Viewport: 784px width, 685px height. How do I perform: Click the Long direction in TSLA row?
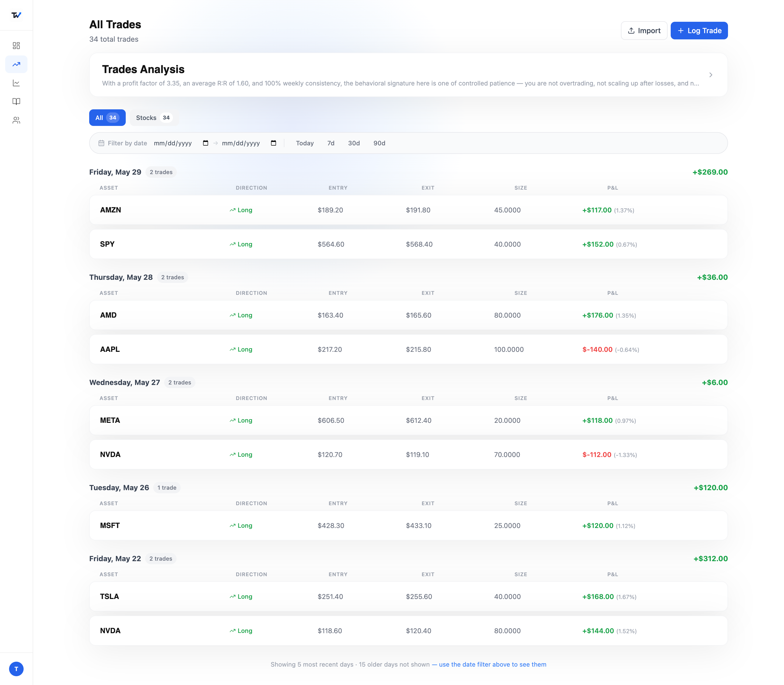[241, 596]
